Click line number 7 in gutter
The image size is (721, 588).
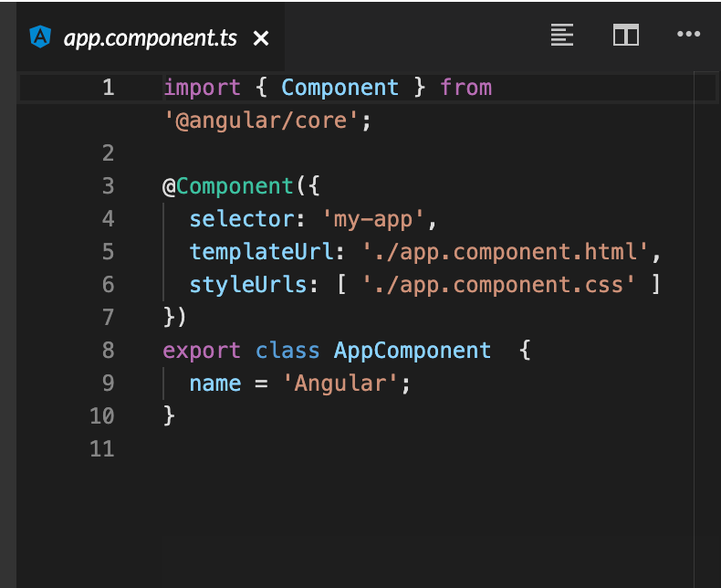[x=108, y=318]
